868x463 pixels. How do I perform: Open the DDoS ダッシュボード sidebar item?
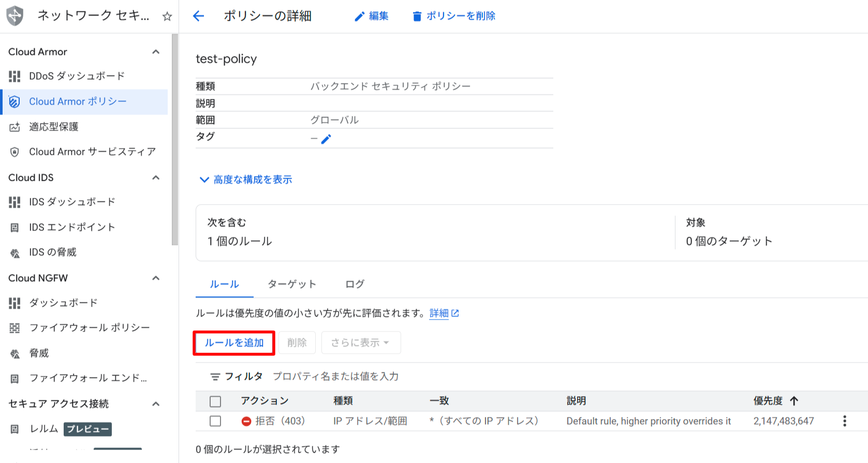(x=77, y=76)
